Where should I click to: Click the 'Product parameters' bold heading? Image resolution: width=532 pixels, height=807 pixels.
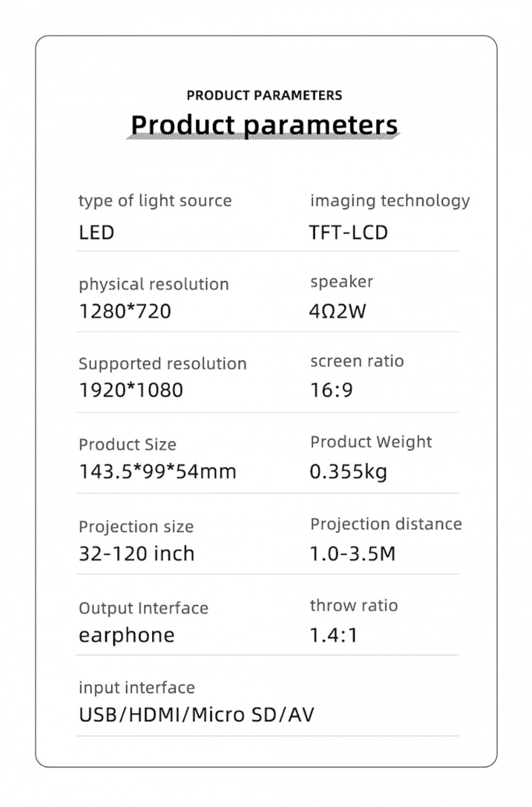264,125
